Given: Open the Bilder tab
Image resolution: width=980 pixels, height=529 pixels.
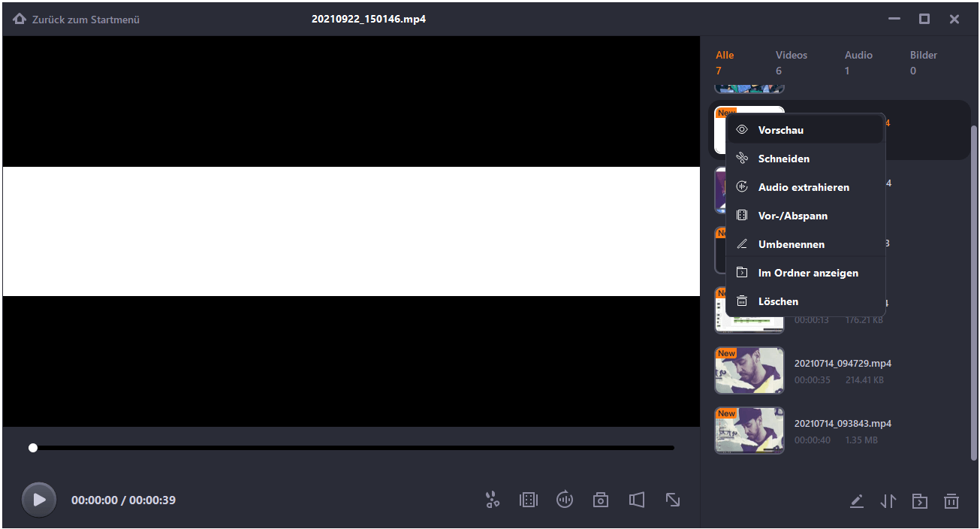Looking at the screenshot, I should [x=924, y=62].
